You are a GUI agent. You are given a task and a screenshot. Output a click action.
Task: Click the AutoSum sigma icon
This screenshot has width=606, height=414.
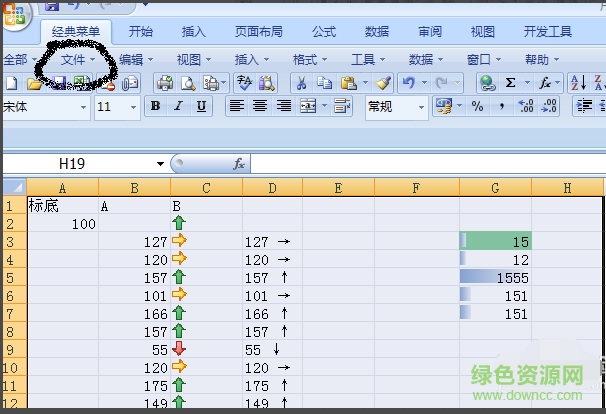point(511,83)
